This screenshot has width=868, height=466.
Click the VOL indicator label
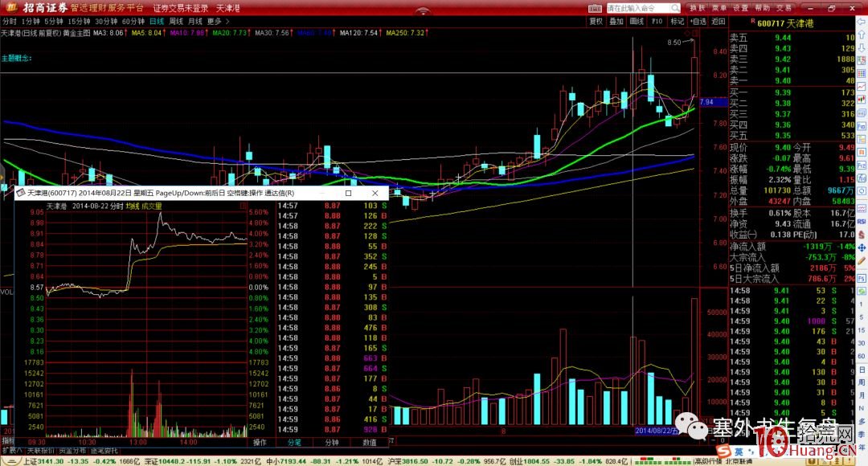tap(6, 292)
